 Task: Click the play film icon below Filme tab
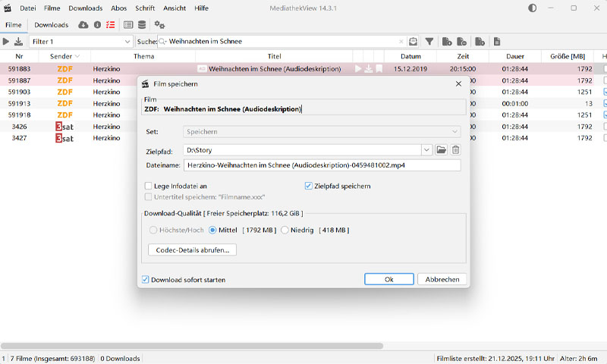pos(7,42)
